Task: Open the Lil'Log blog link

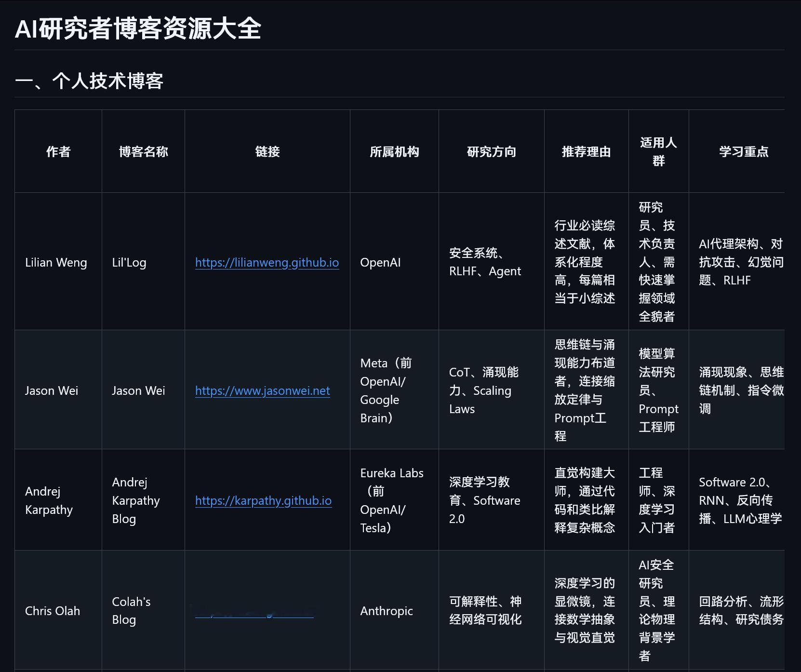Action: [x=267, y=263]
